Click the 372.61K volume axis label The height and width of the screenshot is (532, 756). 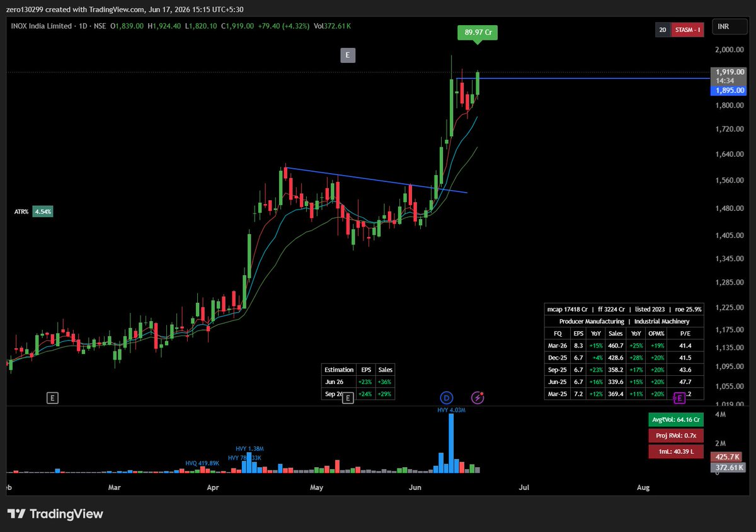coord(729,467)
